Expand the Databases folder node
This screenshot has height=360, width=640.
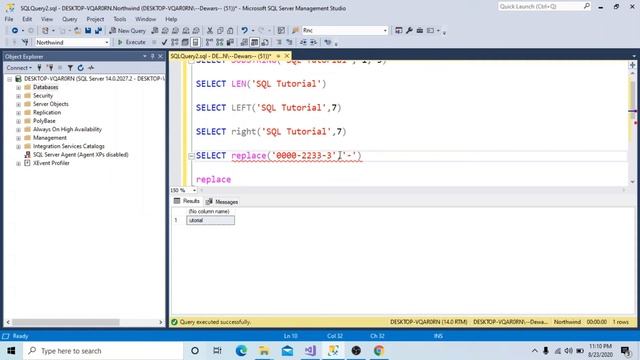point(18,87)
